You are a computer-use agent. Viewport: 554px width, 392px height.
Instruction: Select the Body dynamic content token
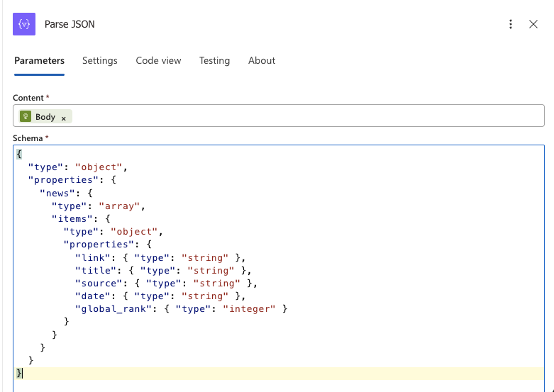click(x=45, y=116)
